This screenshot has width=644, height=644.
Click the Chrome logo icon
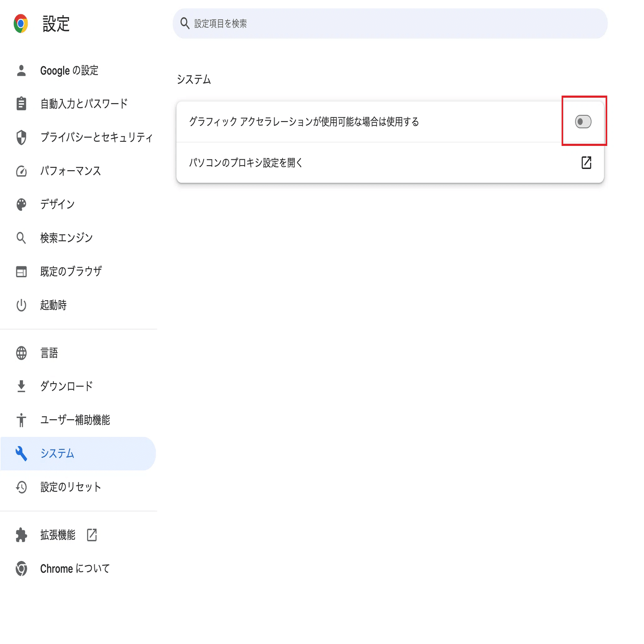[x=21, y=23]
